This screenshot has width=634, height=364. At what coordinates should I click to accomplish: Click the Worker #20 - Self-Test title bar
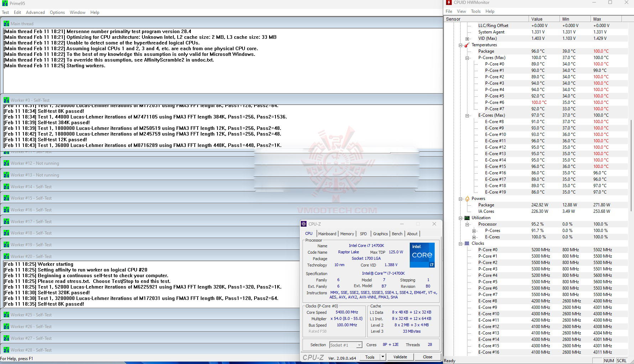[x=150, y=256]
